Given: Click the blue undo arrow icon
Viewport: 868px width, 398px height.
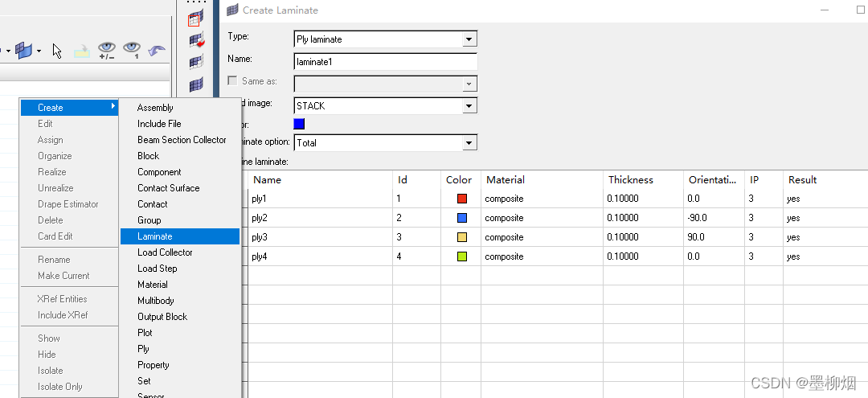Looking at the screenshot, I should [157, 51].
